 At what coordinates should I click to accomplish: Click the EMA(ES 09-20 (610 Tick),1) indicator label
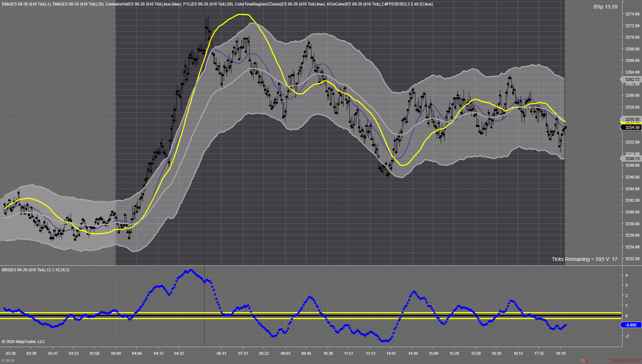(26, 4)
